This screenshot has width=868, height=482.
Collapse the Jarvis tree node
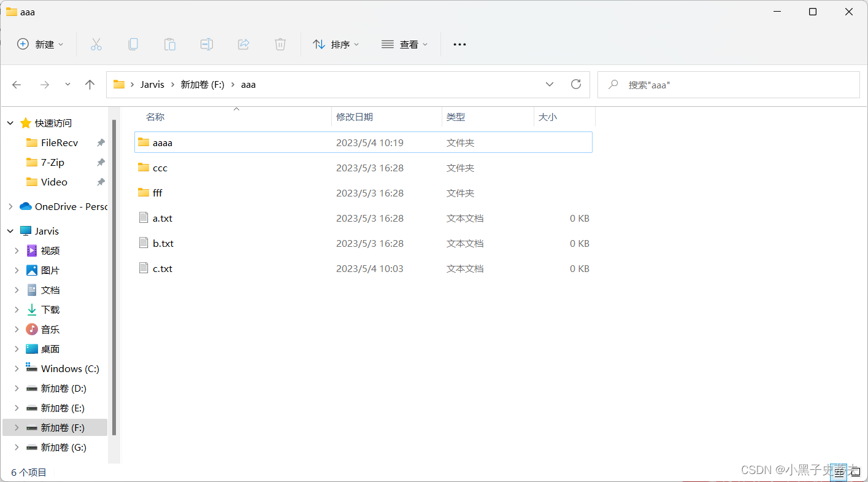click(x=10, y=231)
